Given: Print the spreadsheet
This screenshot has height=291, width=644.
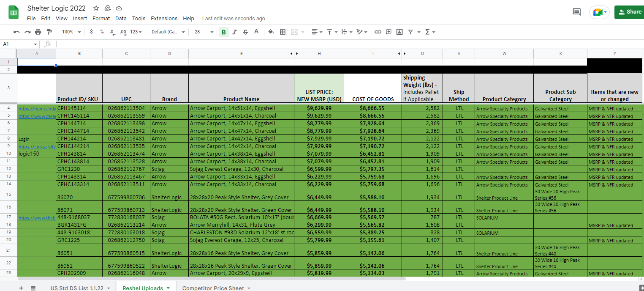Looking at the screenshot, I should tap(38, 32).
